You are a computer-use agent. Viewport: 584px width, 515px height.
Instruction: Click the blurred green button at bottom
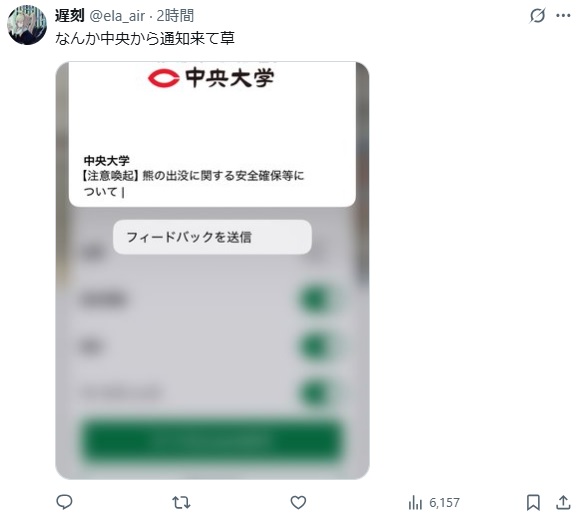(212, 441)
